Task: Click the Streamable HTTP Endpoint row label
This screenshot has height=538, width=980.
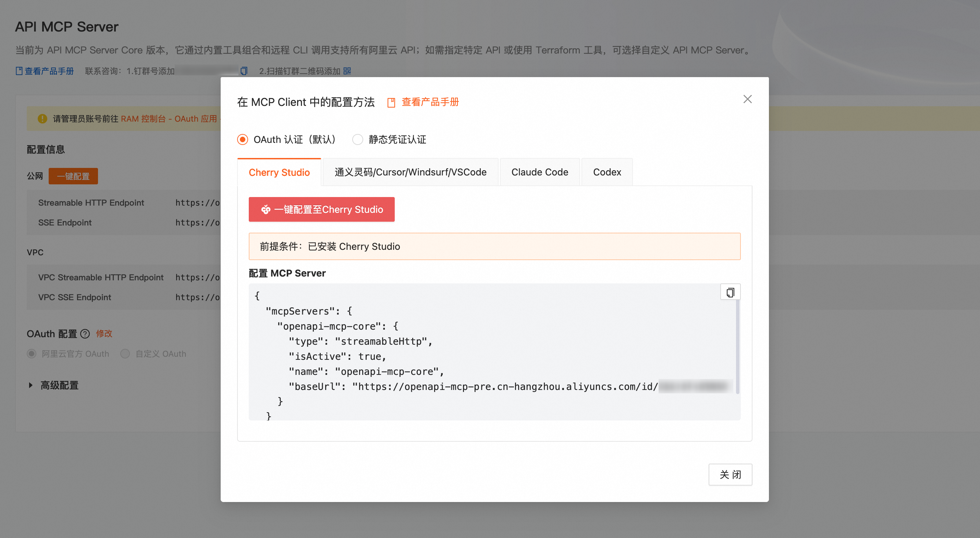Action: point(91,203)
